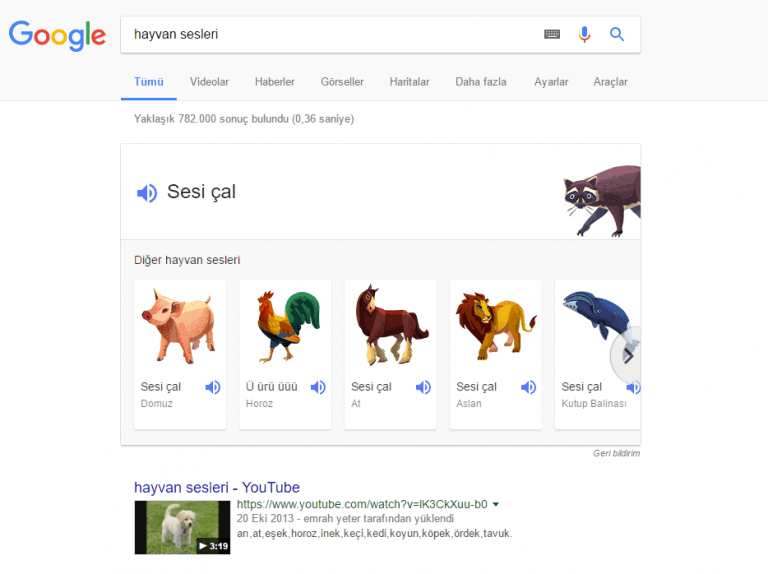Viewport: 768px width, 574px height.
Task: Play the Horoz sound speaker icon
Action: coord(318,387)
